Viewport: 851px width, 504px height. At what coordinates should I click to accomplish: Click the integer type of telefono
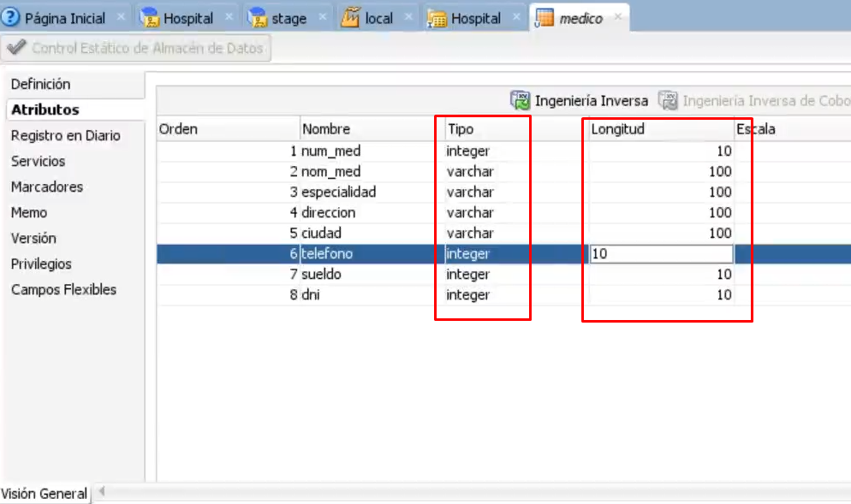coord(467,254)
